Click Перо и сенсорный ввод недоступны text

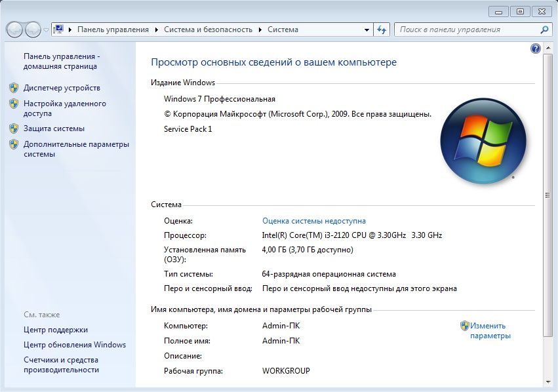pyautogui.click(x=359, y=288)
